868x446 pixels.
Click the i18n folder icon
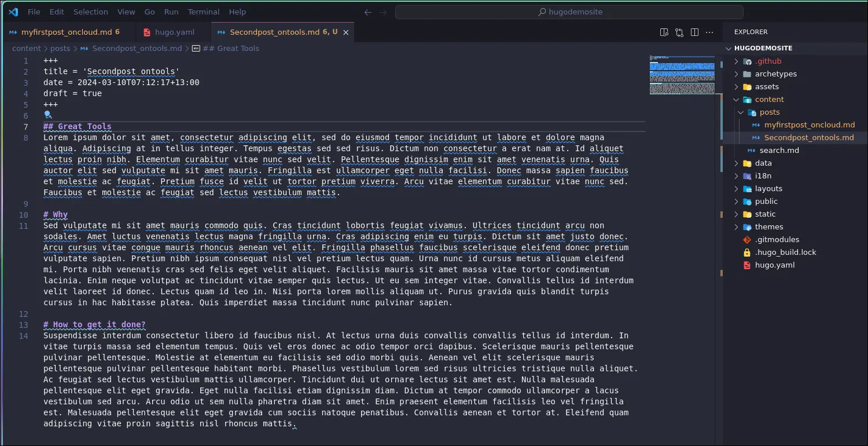(747, 176)
